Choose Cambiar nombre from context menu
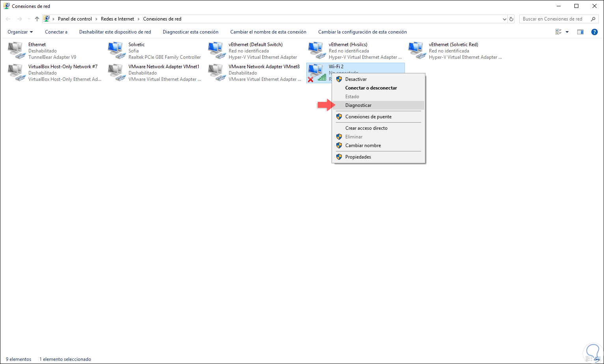The height and width of the screenshot is (364, 604). (x=378, y=146)
